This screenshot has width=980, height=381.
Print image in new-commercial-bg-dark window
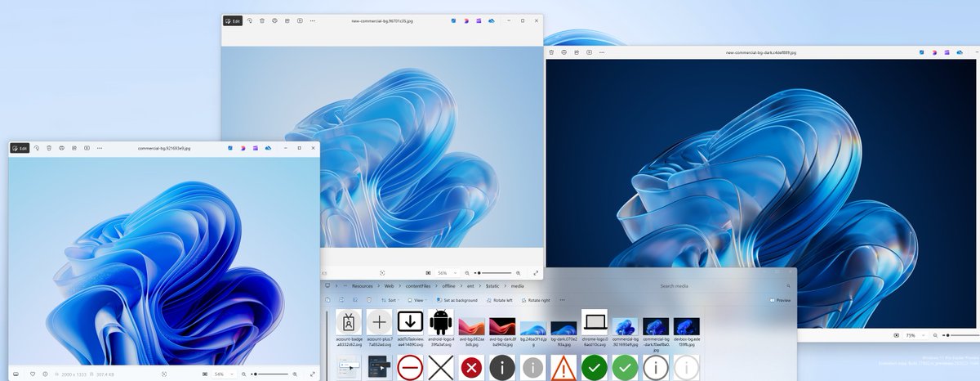click(x=564, y=52)
